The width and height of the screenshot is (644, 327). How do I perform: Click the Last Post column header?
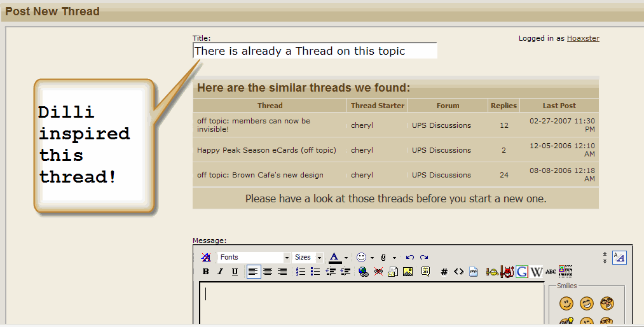(559, 106)
